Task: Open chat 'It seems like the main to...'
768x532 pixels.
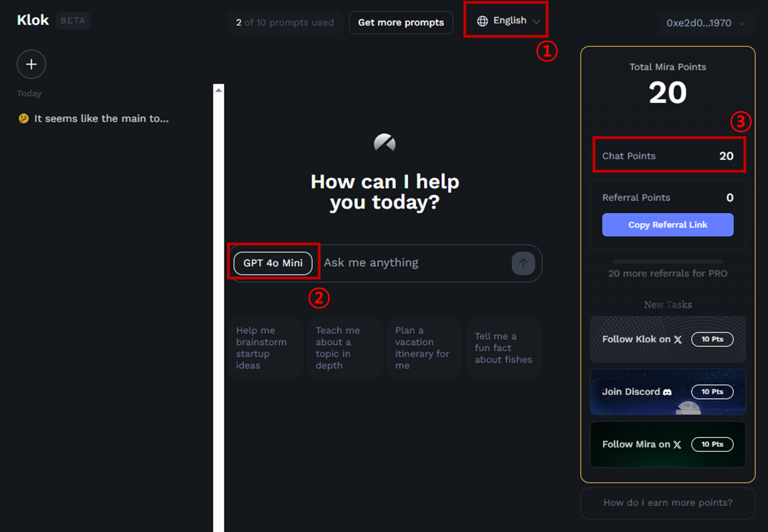Action: [94, 119]
